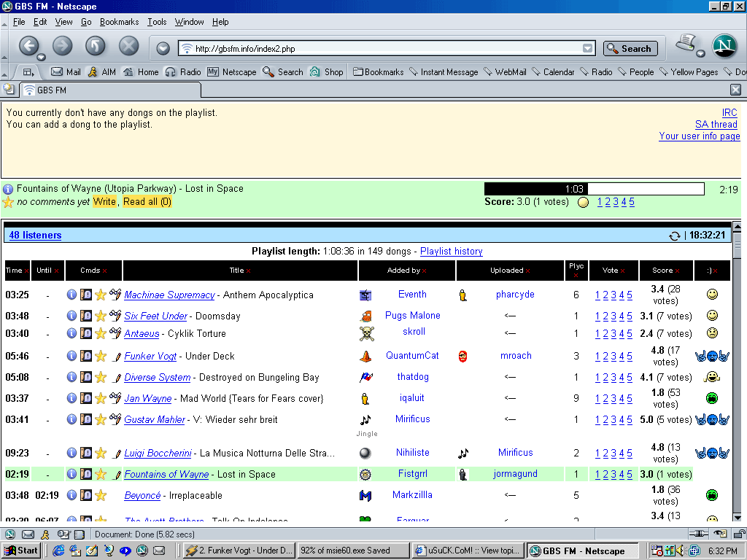Screen dimensions: 747x560
Task: Expand the Print button dropdown arrow
Action: 700,52
